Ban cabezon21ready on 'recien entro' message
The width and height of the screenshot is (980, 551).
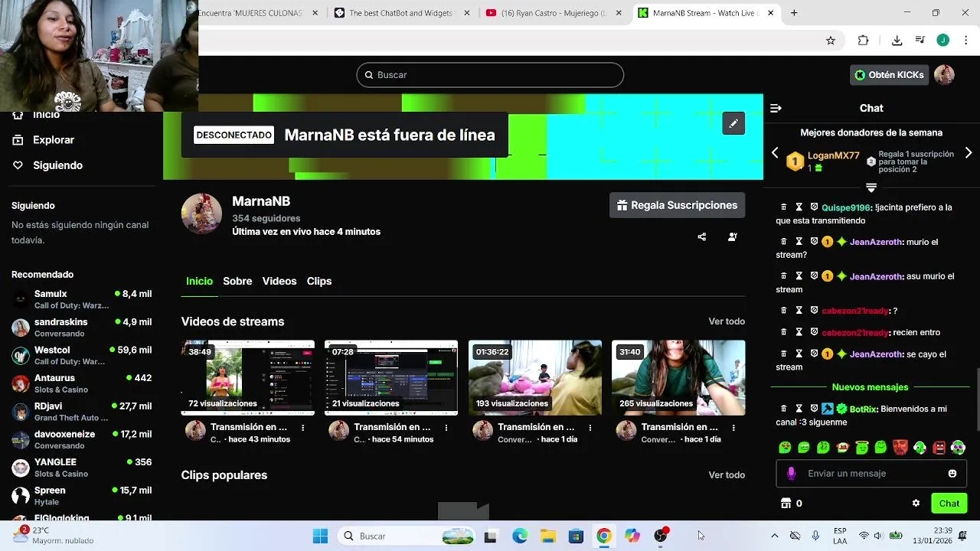point(814,332)
